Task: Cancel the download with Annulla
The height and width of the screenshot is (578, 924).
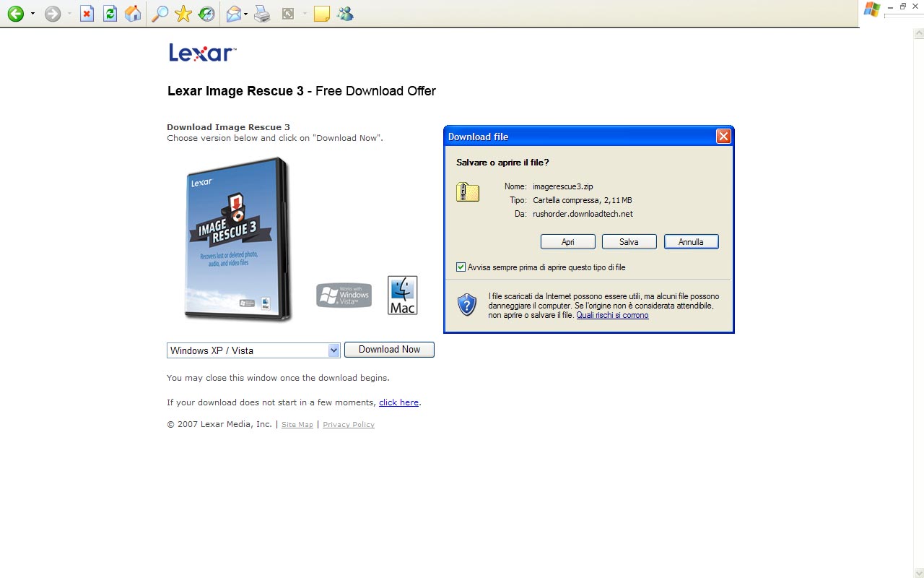Action: click(x=691, y=242)
